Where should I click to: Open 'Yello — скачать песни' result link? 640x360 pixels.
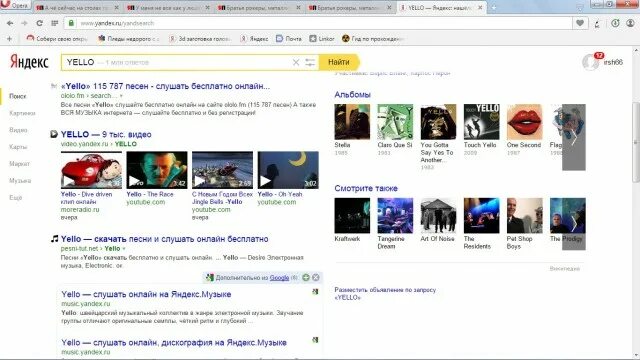pyautogui.click(x=164, y=239)
